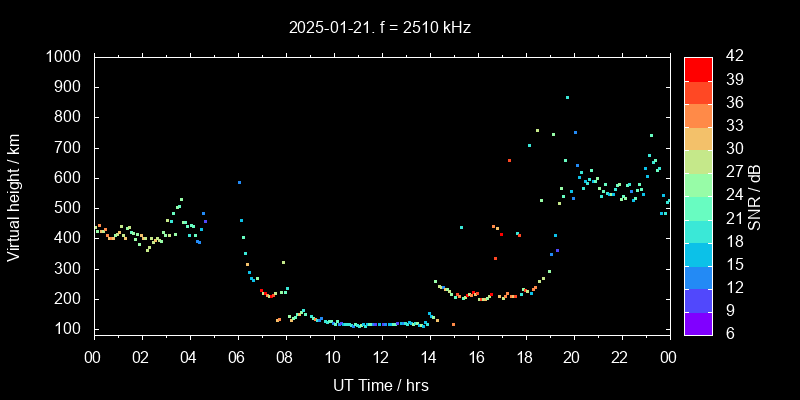
Task: Click the 1000 tick label on the height axis
Action: [x=65, y=57]
